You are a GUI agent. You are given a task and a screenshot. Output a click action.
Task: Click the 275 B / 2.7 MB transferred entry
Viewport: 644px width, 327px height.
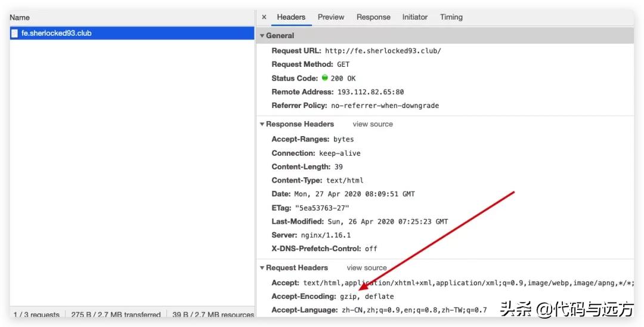pos(116,314)
